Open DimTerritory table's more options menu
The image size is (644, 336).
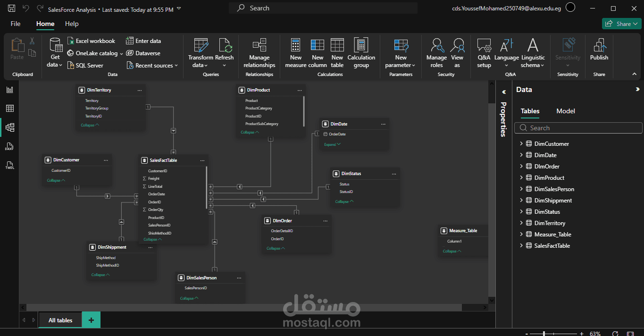coord(139,90)
